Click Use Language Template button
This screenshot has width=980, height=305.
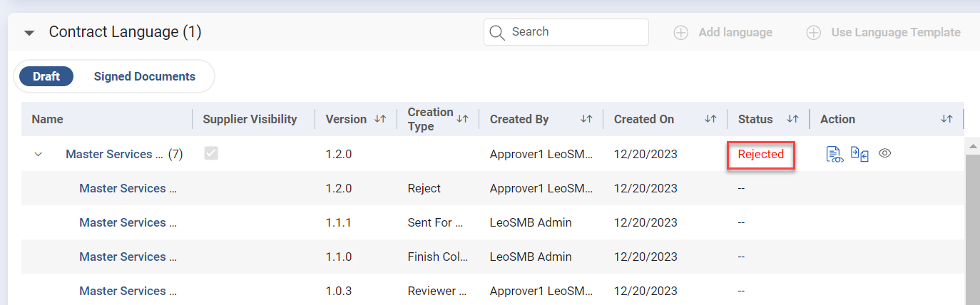click(884, 32)
